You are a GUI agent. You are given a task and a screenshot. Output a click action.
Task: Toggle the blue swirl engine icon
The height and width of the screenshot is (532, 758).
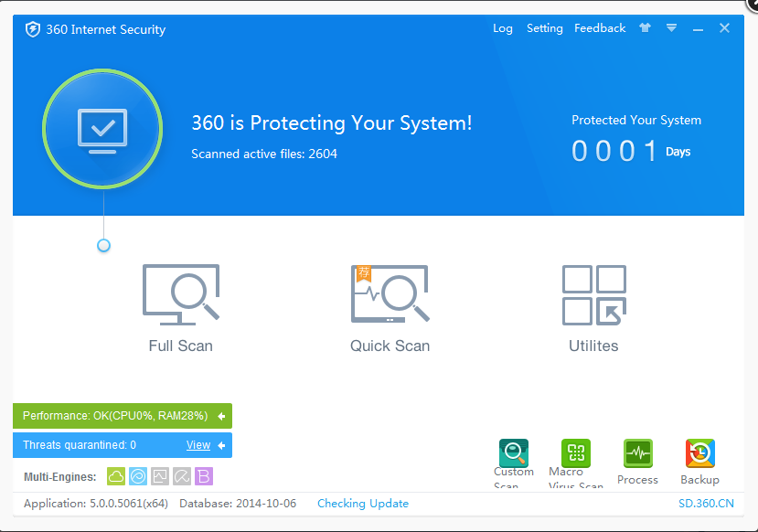point(138,476)
